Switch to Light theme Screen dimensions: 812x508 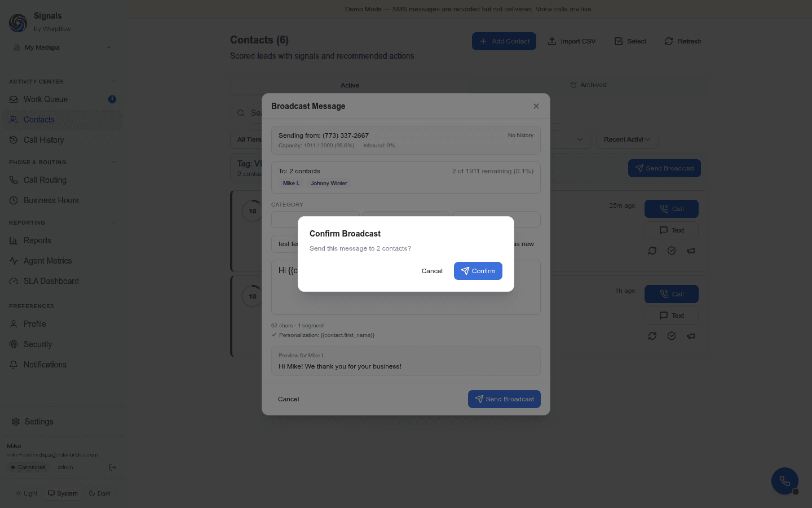(x=26, y=493)
